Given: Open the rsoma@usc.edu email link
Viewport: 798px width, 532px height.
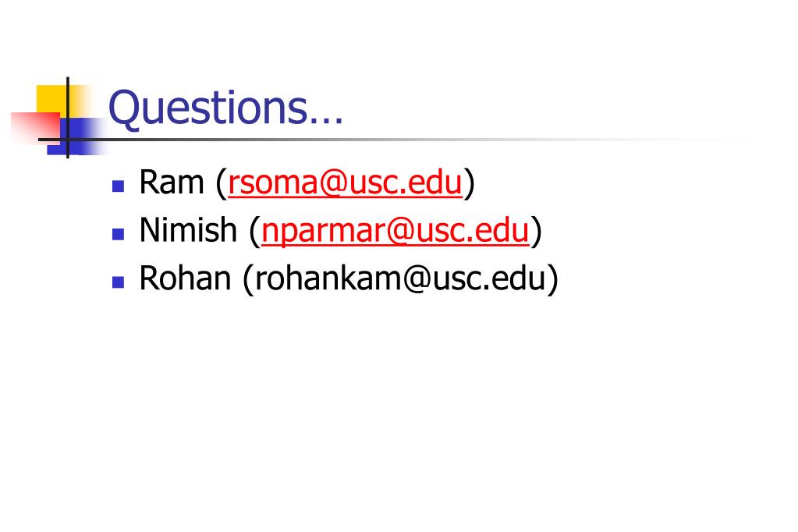Looking at the screenshot, I should [345, 183].
